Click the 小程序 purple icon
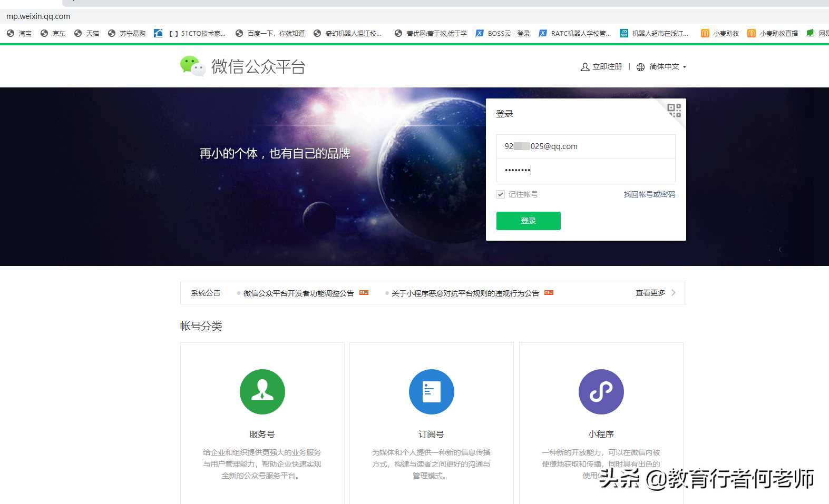The height and width of the screenshot is (504, 829). pos(601,392)
